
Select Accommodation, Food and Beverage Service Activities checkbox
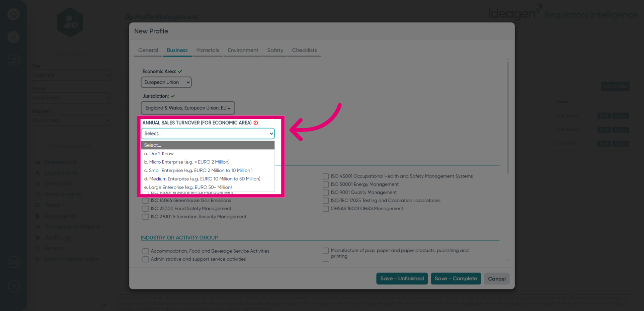coord(146,251)
